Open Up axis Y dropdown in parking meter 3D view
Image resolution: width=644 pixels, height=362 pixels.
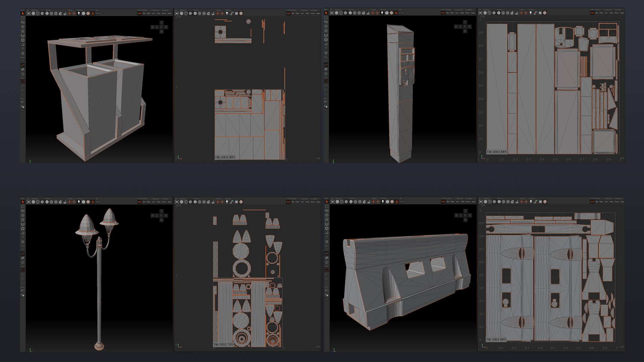click(x=401, y=13)
